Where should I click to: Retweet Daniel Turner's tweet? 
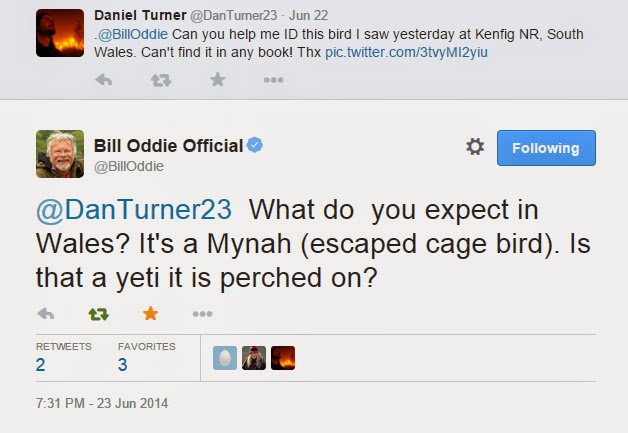click(160, 80)
